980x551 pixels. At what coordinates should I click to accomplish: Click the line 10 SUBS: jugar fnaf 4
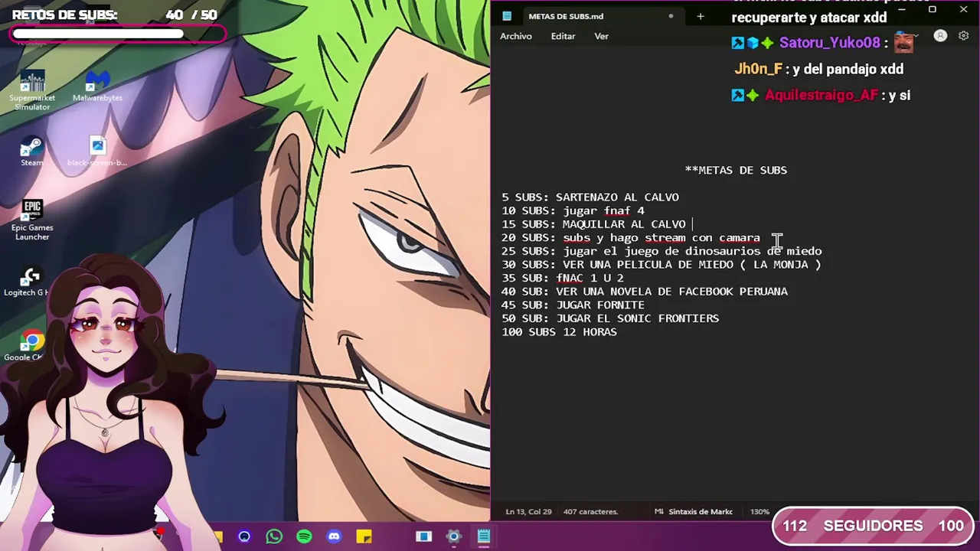pos(573,210)
